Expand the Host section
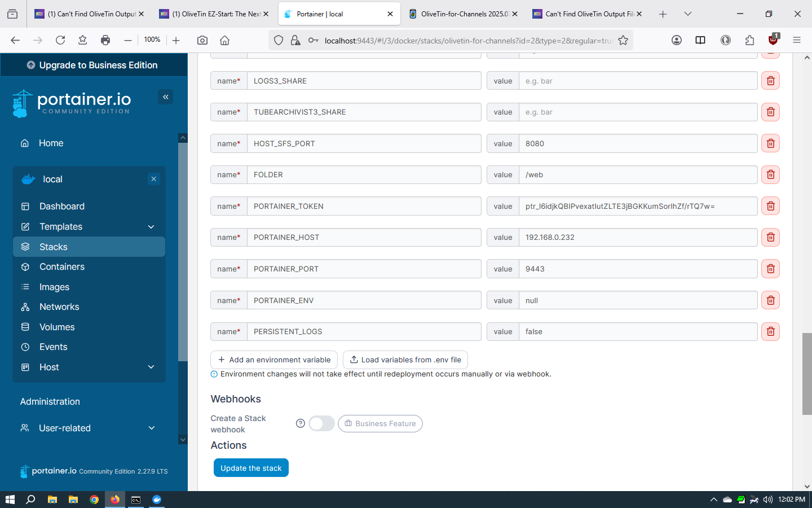This screenshot has height=508, width=812. [151, 367]
